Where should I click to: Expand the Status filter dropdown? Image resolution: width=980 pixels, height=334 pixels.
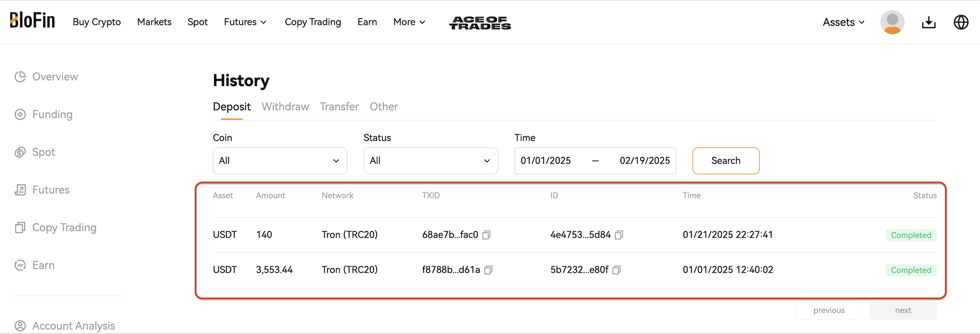(431, 161)
